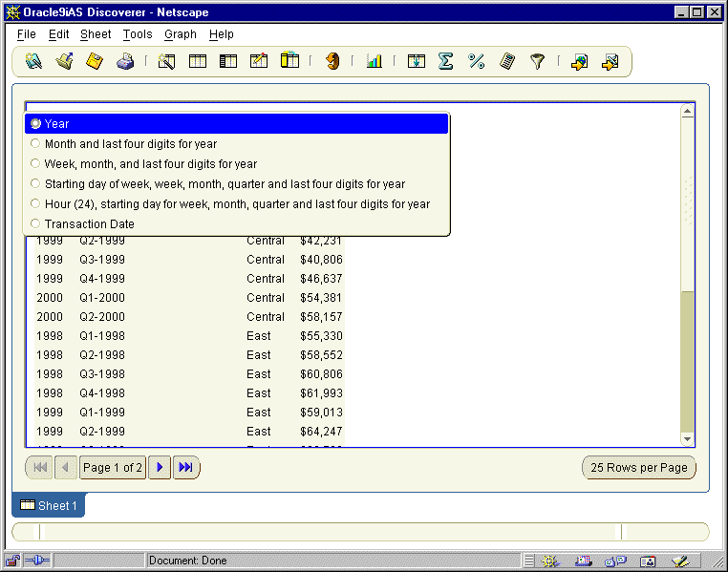Open Conditions with the funnel icon
The image size is (728, 572).
(x=537, y=61)
